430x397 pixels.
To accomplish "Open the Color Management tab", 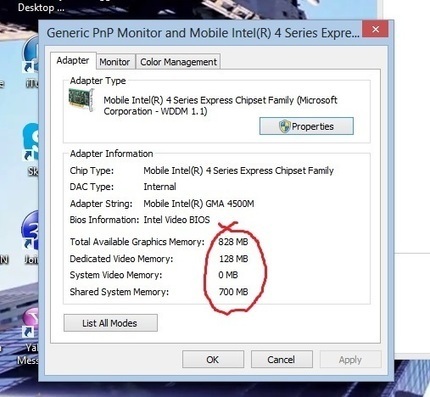I will [x=178, y=62].
